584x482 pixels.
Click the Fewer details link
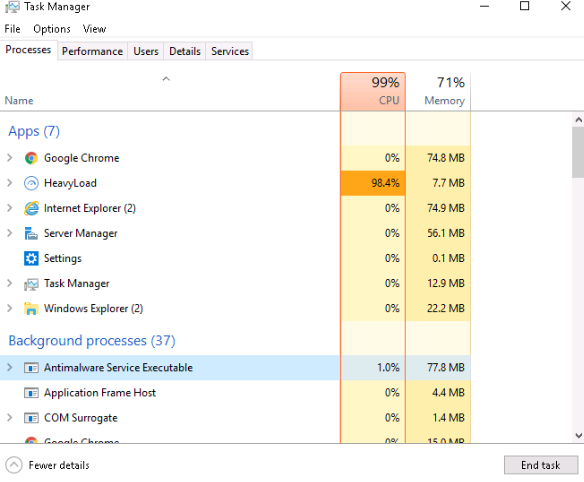(59, 465)
